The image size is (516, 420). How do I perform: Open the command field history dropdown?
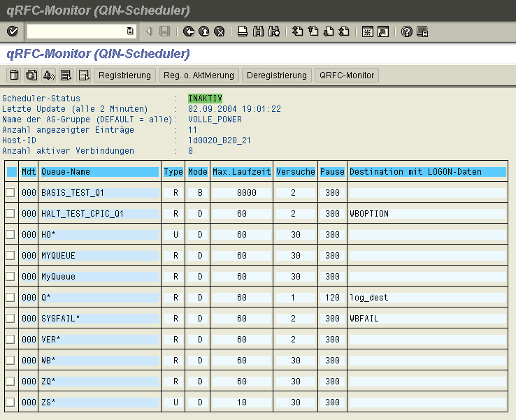point(130,31)
